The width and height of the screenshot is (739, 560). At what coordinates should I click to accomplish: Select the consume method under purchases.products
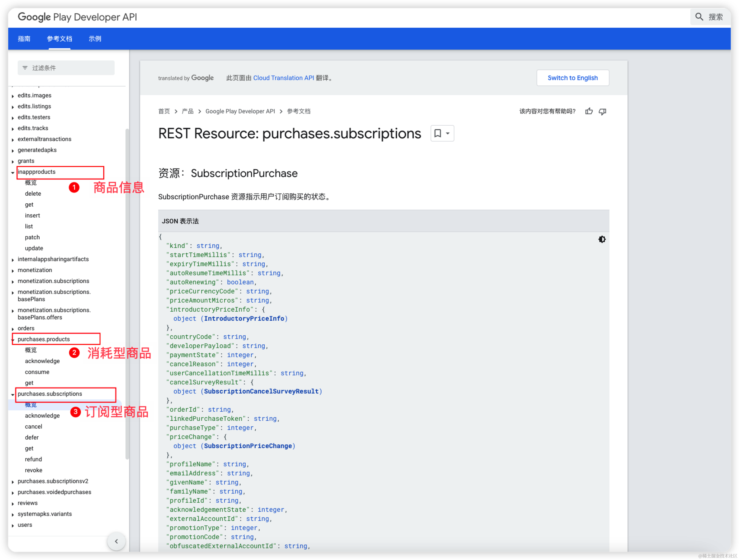[x=37, y=372]
